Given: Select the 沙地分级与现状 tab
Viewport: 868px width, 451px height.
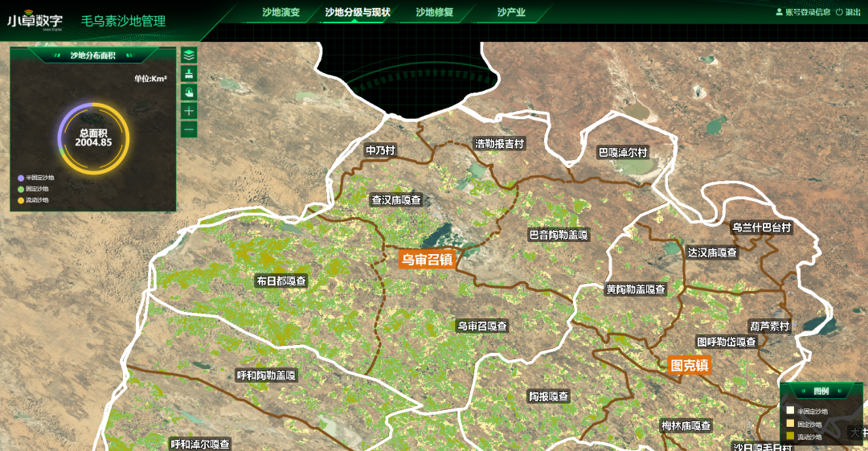Looking at the screenshot, I should (358, 12).
